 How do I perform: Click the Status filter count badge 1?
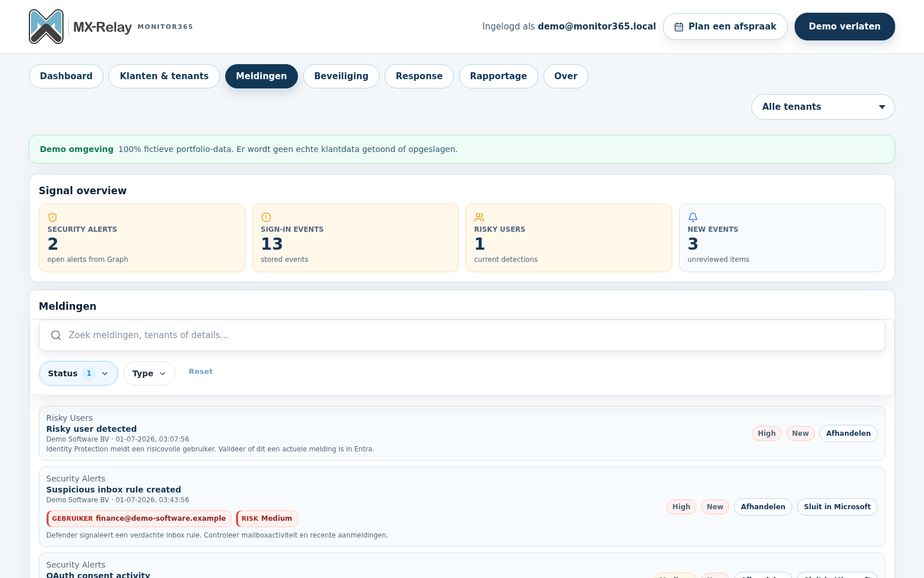[x=89, y=373]
